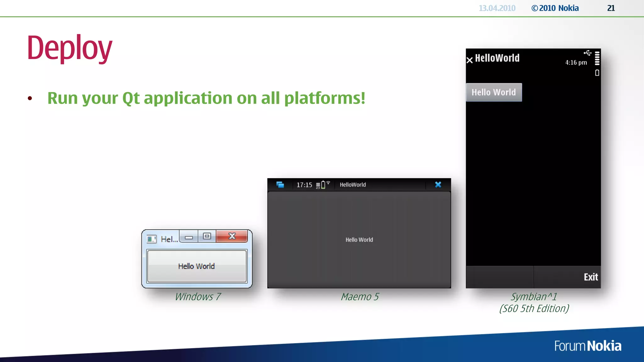Open the Maemo task switcher icon
This screenshot has height=362, width=644.
[280, 185]
